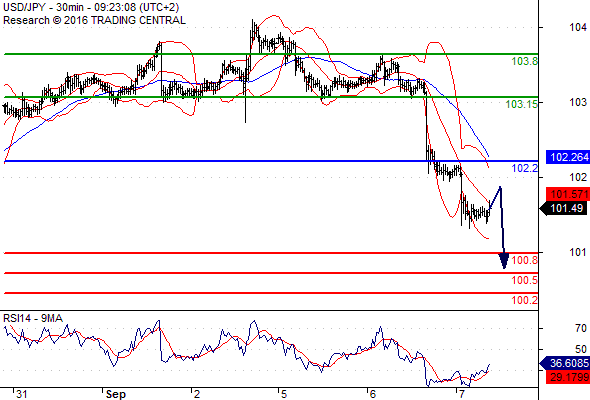590x400 pixels.
Task: Click the 5 date label on time axis
Action: (x=284, y=394)
